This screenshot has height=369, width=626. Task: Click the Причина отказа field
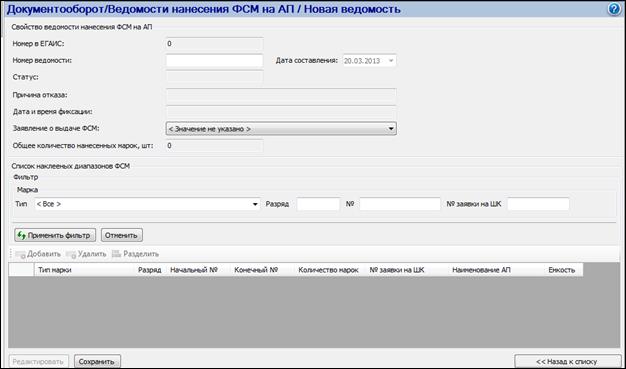click(x=281, y=96)
